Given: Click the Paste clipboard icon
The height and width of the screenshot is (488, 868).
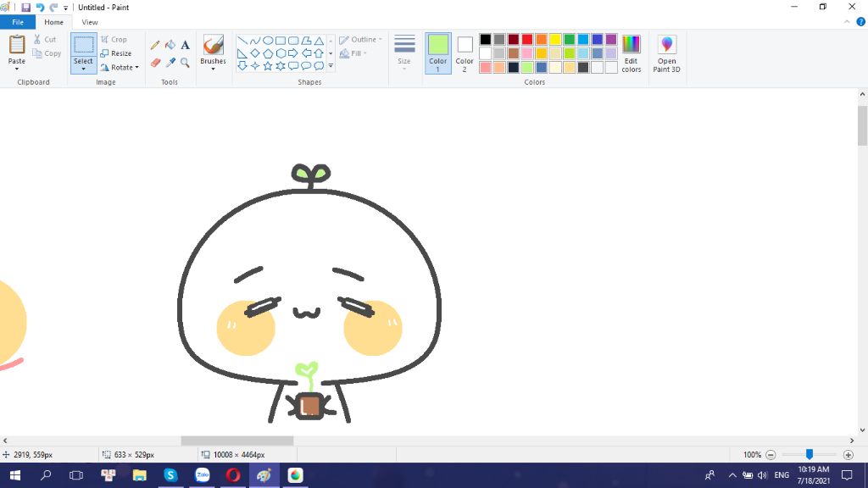Looking at the screenshot, I should point(17,44).
